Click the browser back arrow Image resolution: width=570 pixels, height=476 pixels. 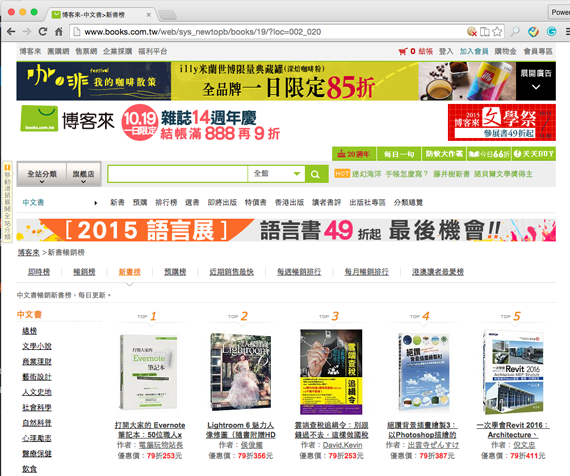point(11,32)
